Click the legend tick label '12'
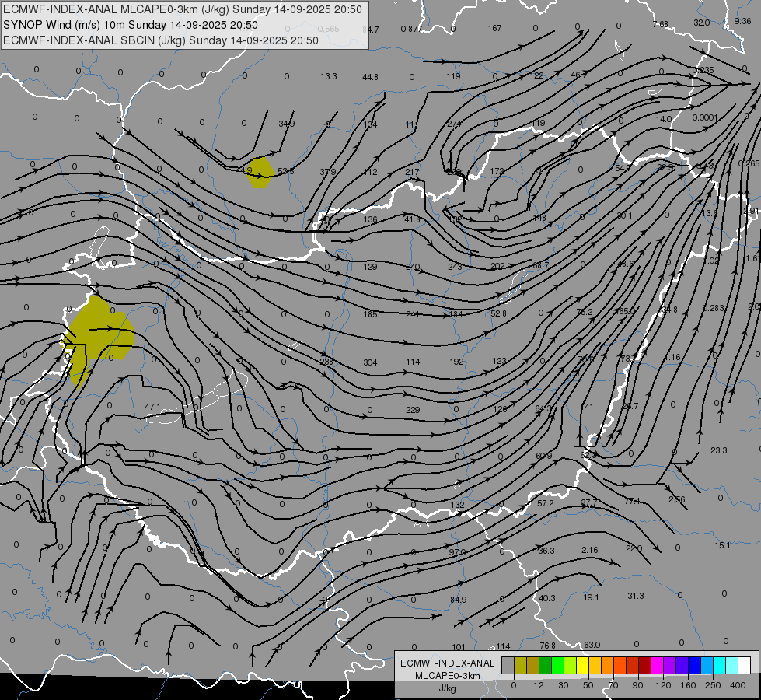761x700 pixels. (x=539, y=685)
